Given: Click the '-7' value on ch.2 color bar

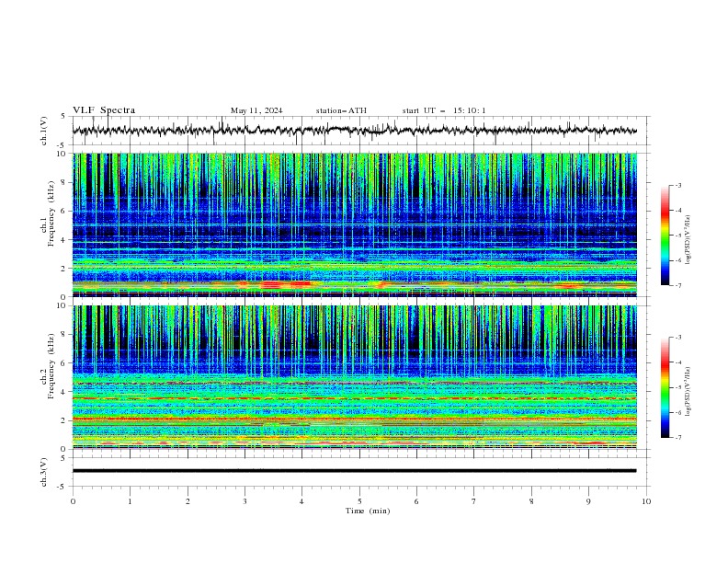Looking at the screenshot, I should (x=677, y=438).
